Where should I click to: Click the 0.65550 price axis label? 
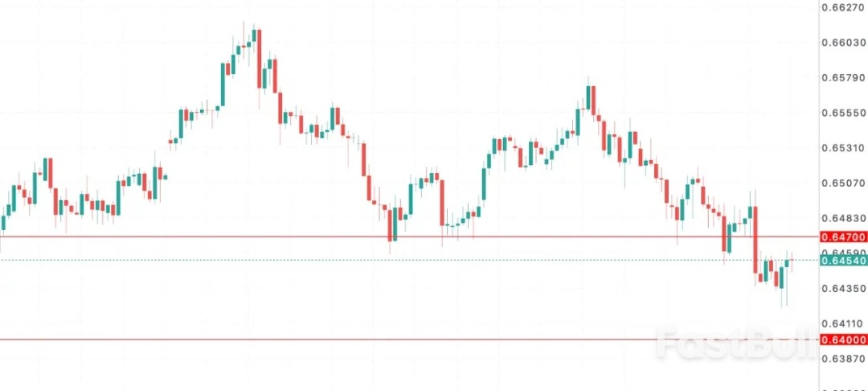[x=842, y=113]
